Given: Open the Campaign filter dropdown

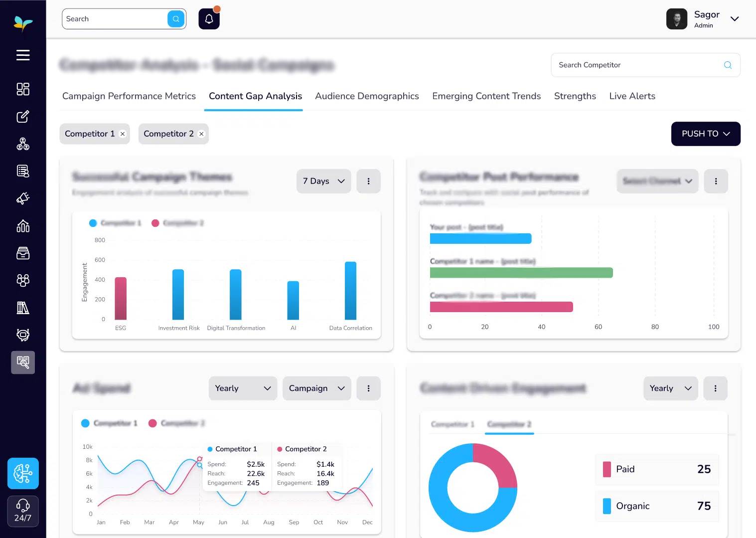Looking at the screenshot, I should coord(316,388).
